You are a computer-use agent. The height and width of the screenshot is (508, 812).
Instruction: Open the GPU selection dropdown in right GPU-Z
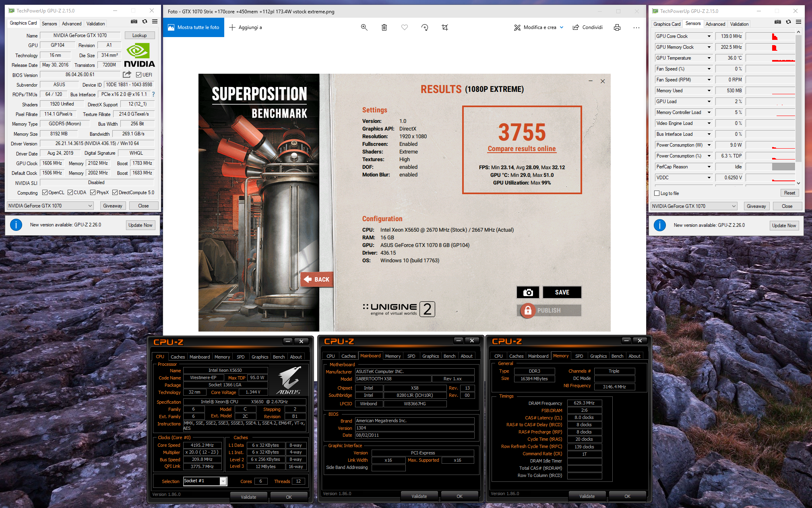[x=694, y=206]
